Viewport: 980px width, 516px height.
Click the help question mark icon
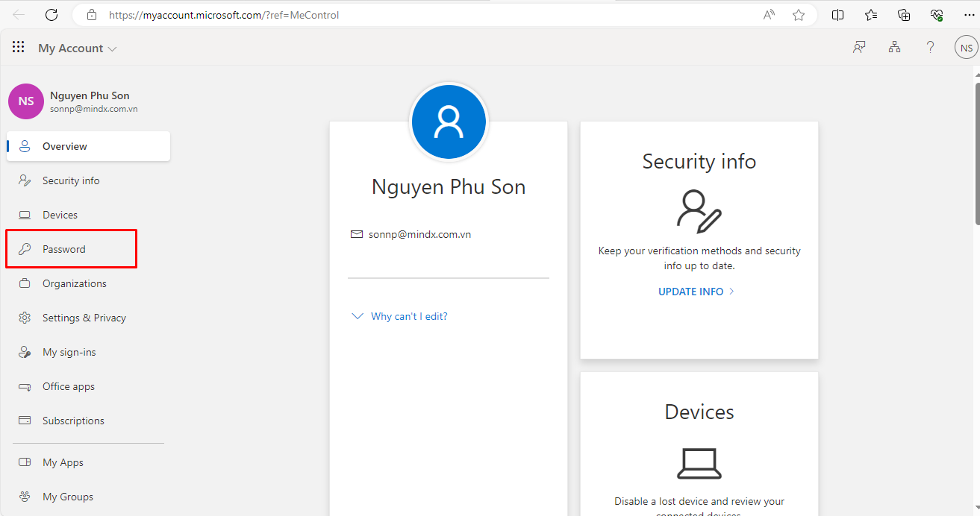tap(930, 48)
